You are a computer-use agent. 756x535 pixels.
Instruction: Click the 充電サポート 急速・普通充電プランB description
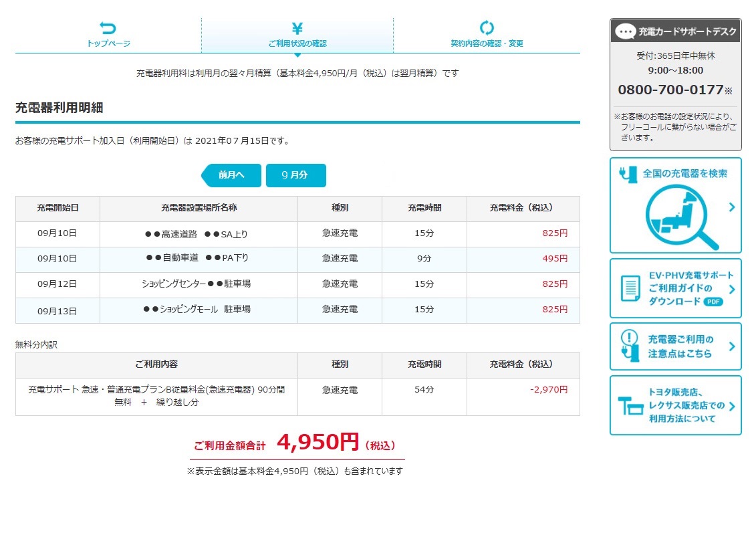[156, 396]
